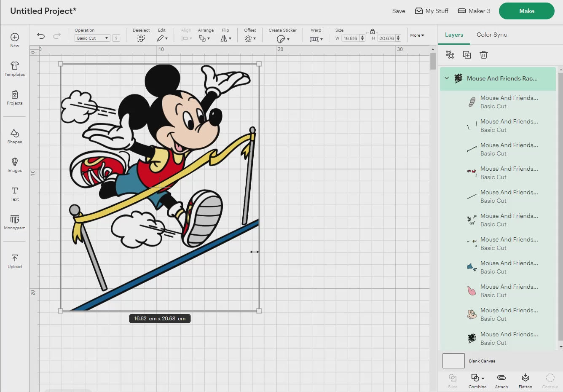This screenshot has height=392, width=563.
Task: Click the Group layers icon
Action: pyautogui.click(x=450, y=55)
